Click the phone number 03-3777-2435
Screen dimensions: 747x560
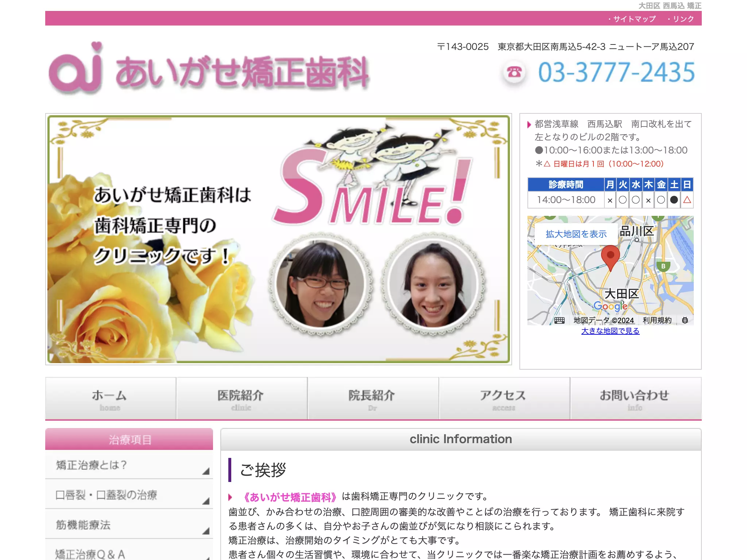point(616,72)
